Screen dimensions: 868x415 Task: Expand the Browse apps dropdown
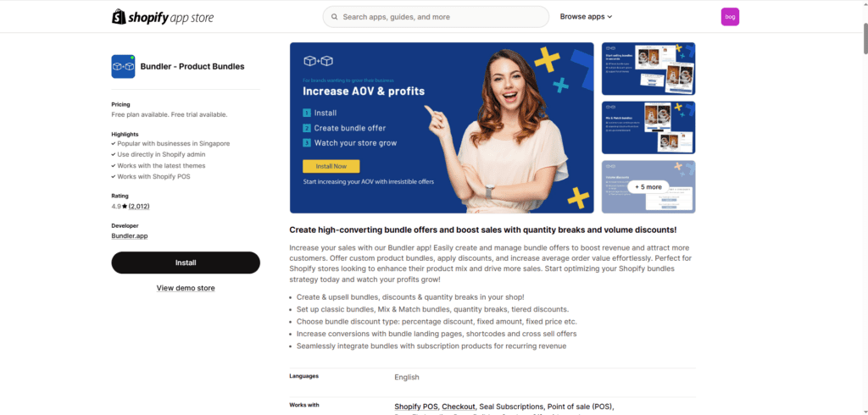[586, 17]
